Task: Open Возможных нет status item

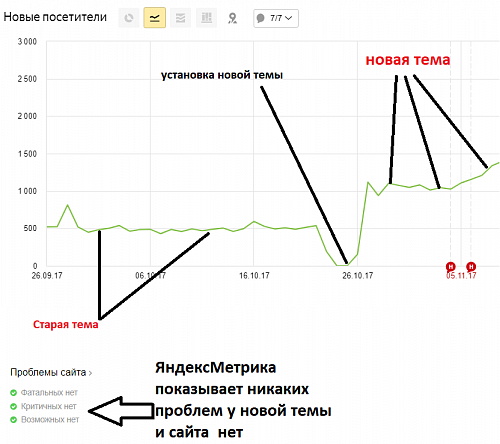Action: (x=50, y=420)
